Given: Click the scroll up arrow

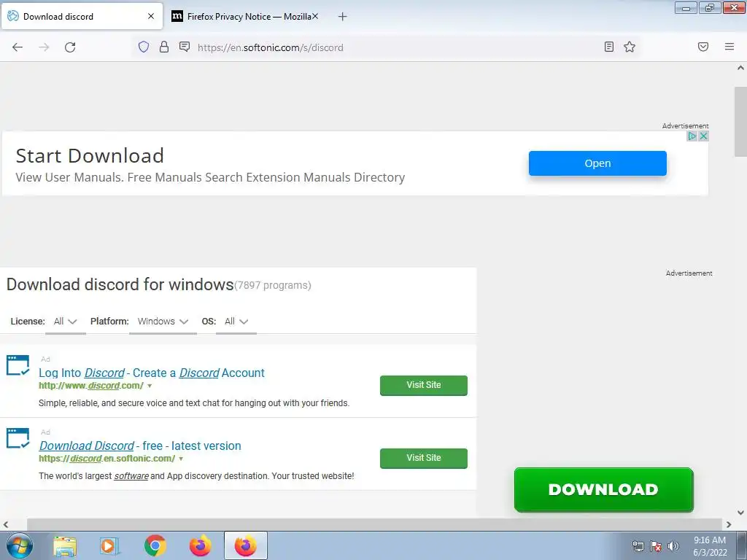Looking at the screenshot, I should click(x=740, y=68).
